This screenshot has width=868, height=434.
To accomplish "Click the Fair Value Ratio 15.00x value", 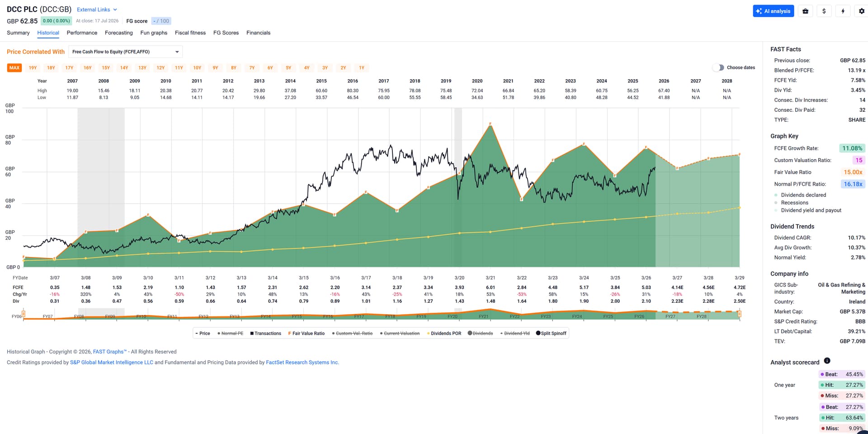I will pyautogui.click(x=853, y=172).
